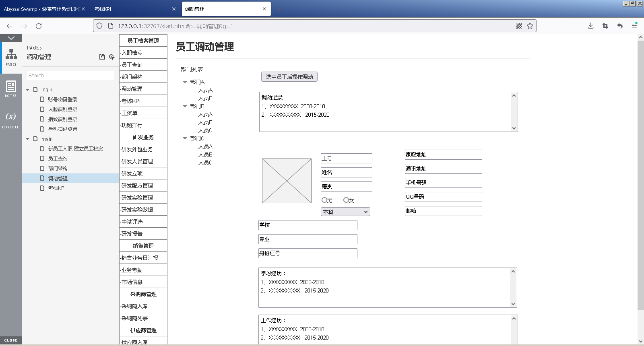The height and width of the screenshot is (346, 644).
Task: Open the QR code icon in address bar
Action: pos(519,26)
